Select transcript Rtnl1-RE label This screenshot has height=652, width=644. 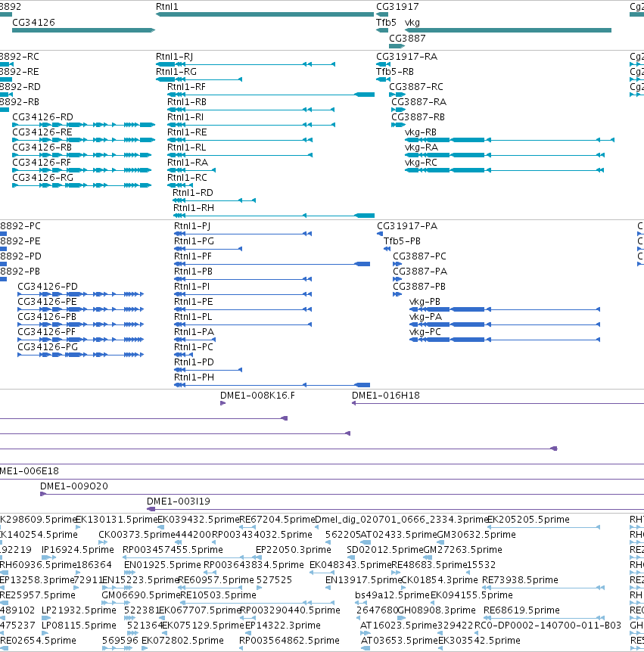point(187,132)
